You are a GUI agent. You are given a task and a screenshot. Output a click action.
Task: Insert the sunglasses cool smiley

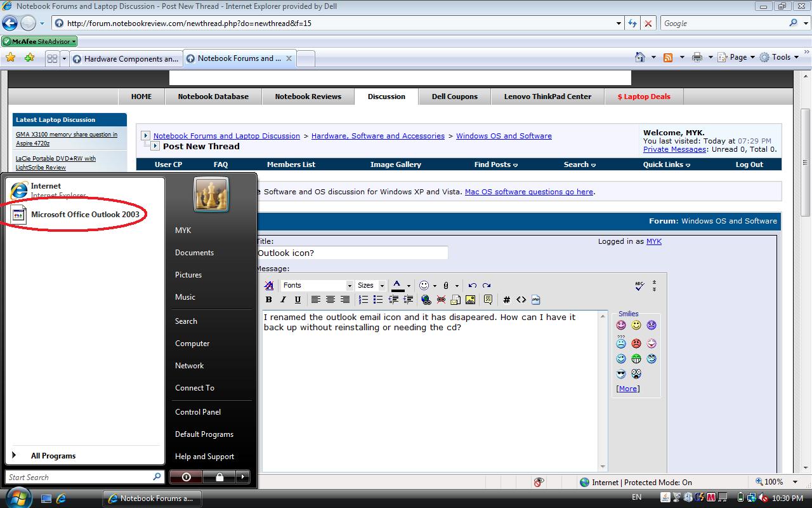point(621,374)
